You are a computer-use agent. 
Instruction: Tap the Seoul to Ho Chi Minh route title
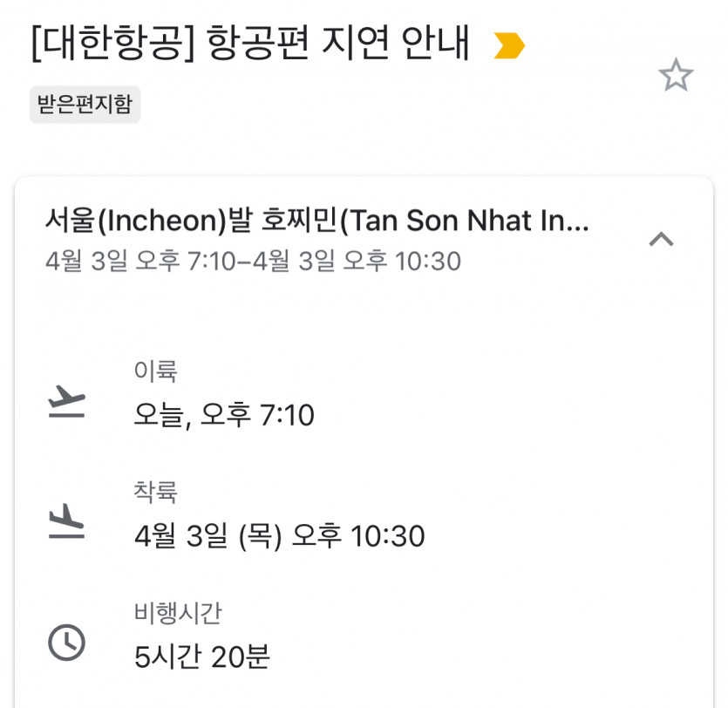click(x=316, y=221)
